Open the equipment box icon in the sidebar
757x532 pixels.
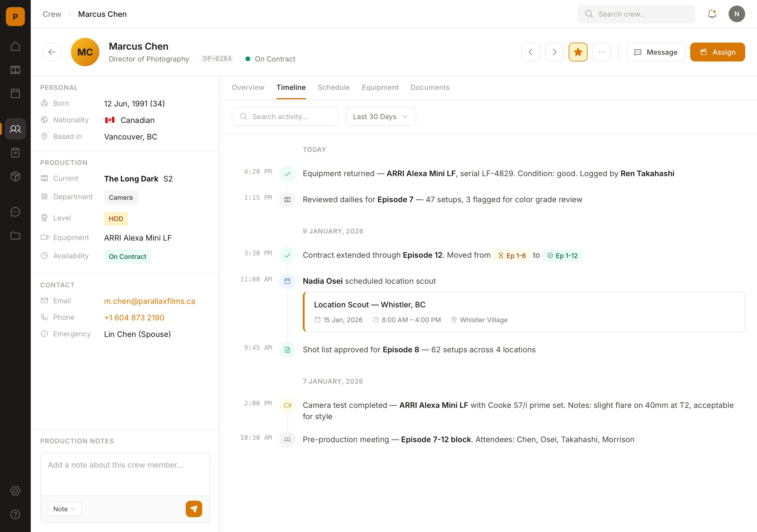coord(15,176)
